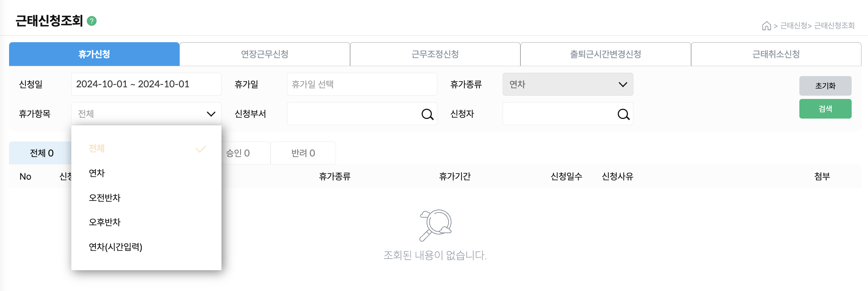This screenshot has height=291, width=868.
Task: Expand the 휴가종류 dropdown showing 연차
Action: (x=568, y=84)
